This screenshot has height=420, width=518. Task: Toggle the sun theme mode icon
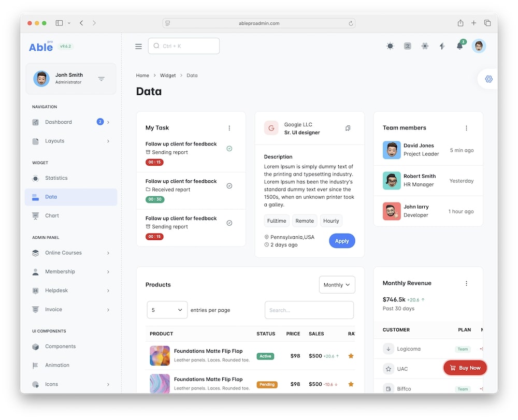(x=390, y=46)
